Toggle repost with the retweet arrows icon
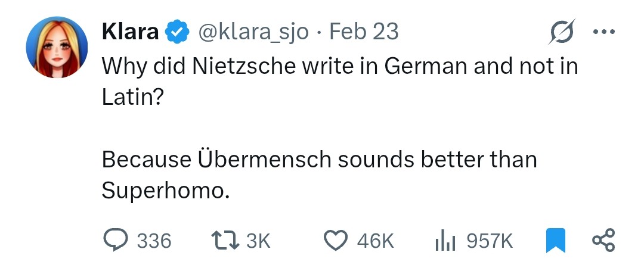The image size is (644, 271). pyautogui.click(x=225, y=240)
